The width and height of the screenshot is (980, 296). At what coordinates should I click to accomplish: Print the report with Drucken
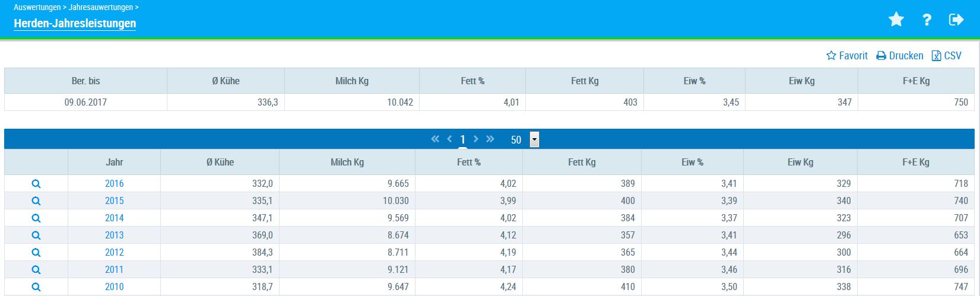(900, 56)
